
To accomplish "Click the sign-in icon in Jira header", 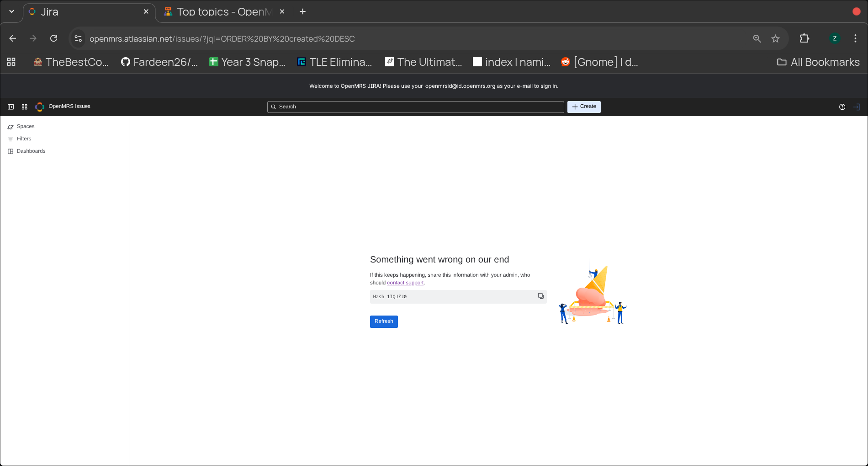I will [857, 107].
